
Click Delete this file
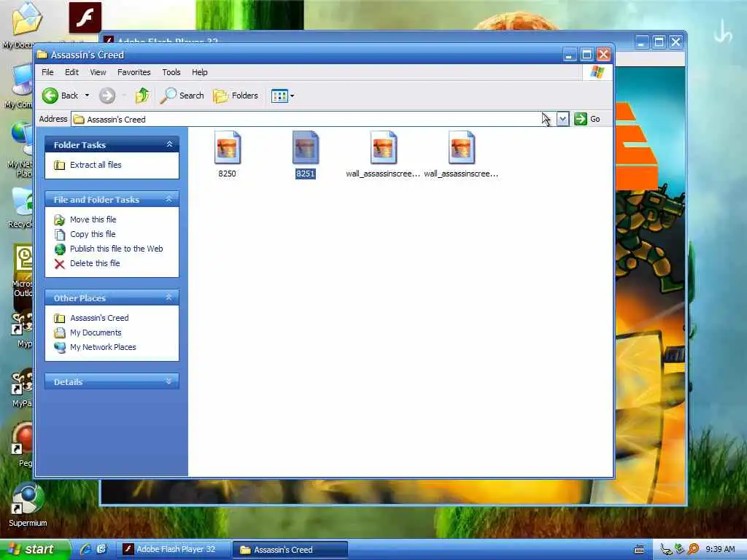pos(95,263)
